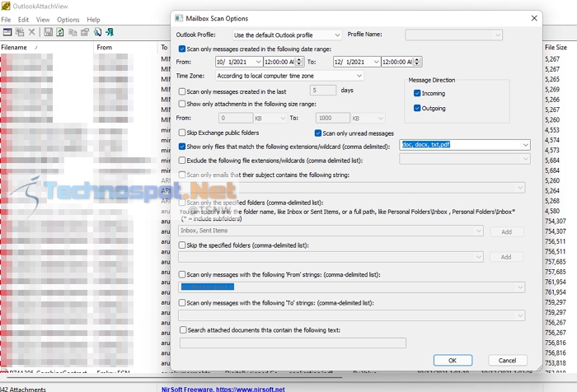The width and height of the screenshot is (577, 392).
Task: Sort by the File Size column header
Action: point(560,47)
